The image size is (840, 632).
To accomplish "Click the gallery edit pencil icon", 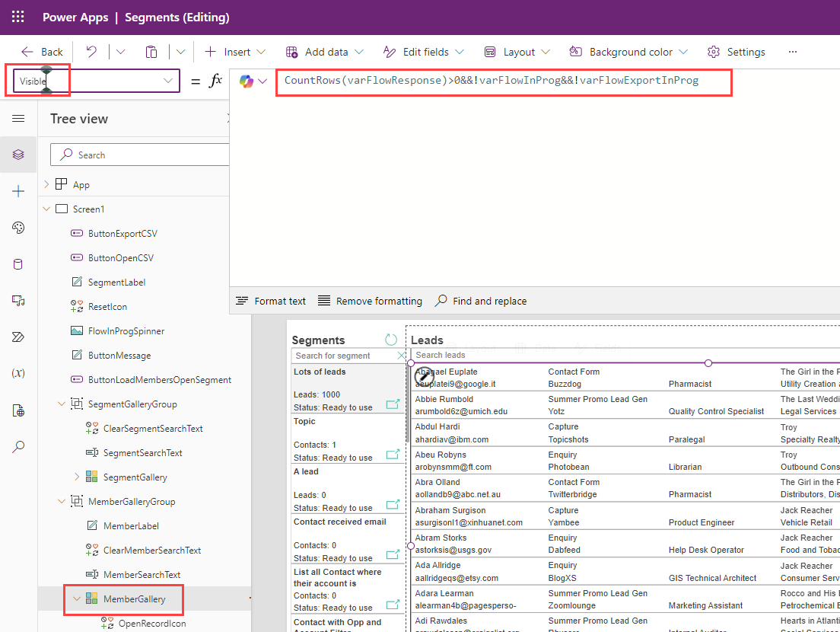I will [x=425, y=378].
